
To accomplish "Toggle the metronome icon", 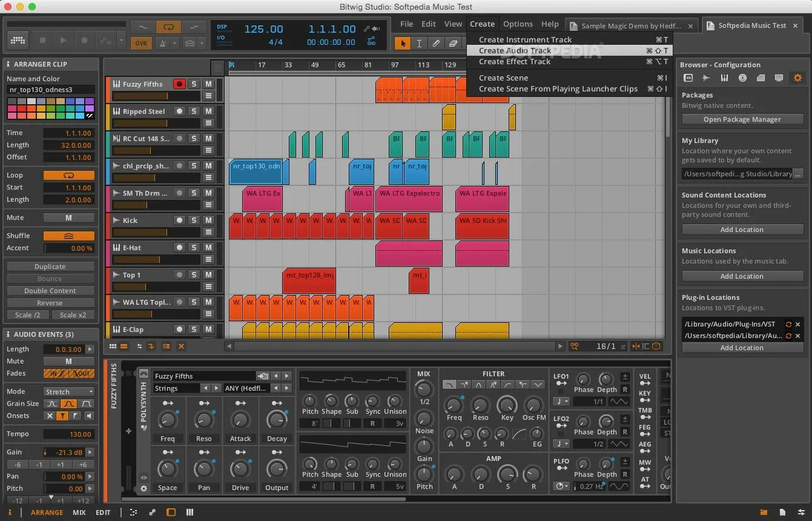I will tap(162, 43).
